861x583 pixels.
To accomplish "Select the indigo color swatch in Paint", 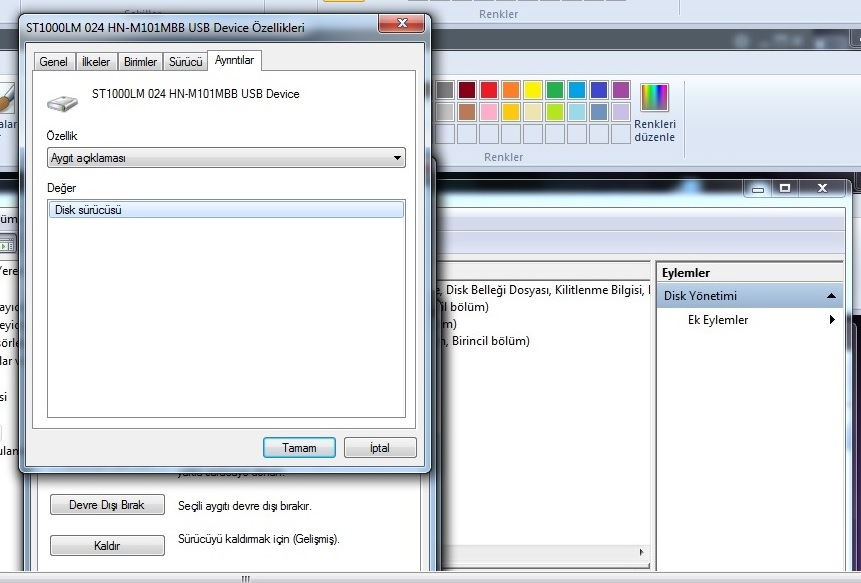I will 599,90.
